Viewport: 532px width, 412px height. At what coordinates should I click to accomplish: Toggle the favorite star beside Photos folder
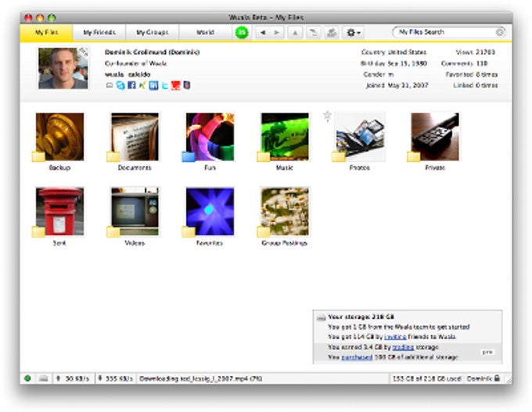pyautogui.click(x=327, y=116)
